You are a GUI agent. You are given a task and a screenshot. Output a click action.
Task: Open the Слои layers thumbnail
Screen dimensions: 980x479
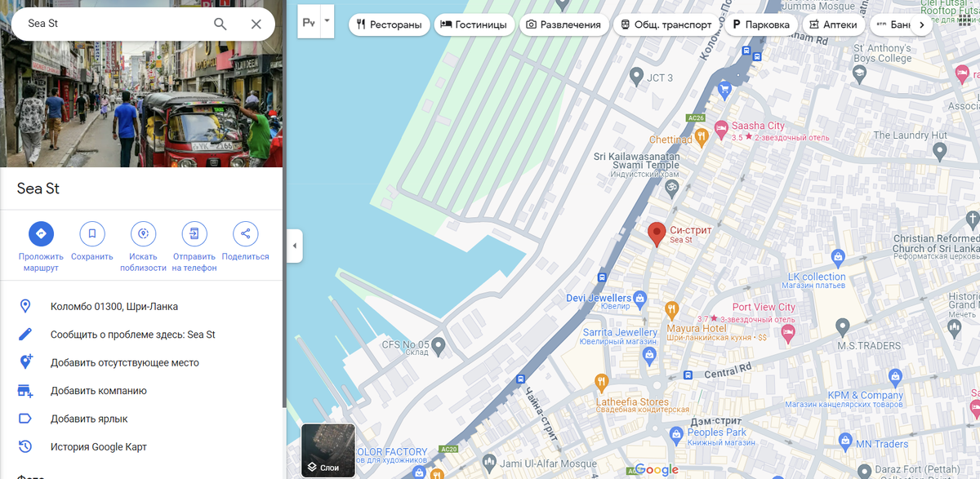(328, 450)
